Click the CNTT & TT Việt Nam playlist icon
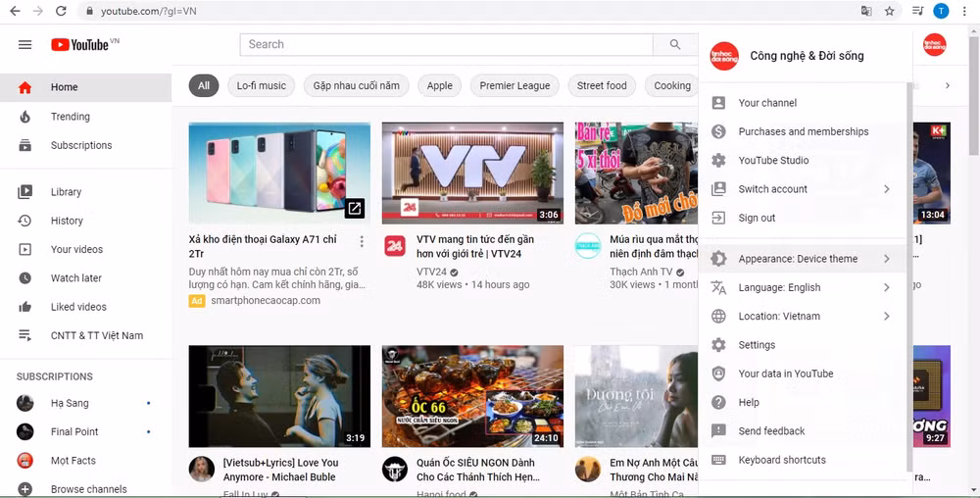 pos(25,335)
